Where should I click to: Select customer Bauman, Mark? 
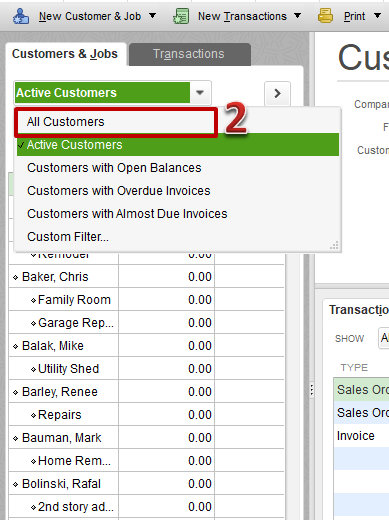coord(61,438)
